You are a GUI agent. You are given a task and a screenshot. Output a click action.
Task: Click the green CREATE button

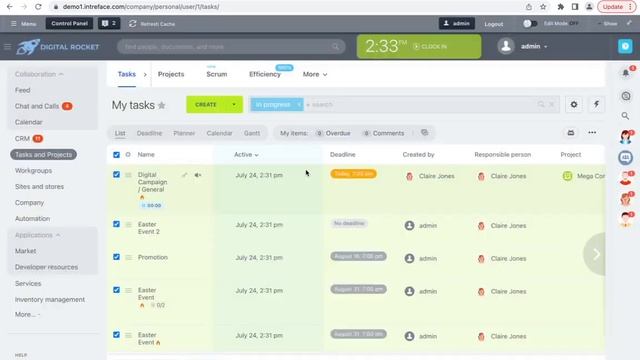pyautogui.click(x=206, y=104)
